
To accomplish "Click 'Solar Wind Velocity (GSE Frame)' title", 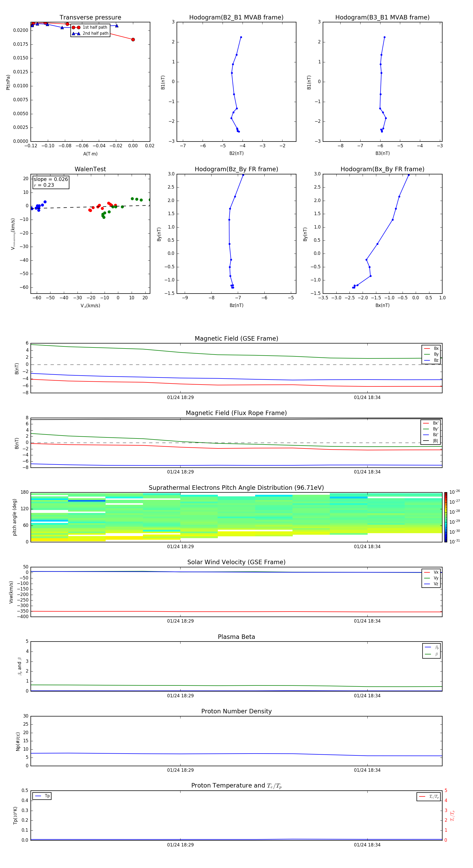I will tap(236, 562).
